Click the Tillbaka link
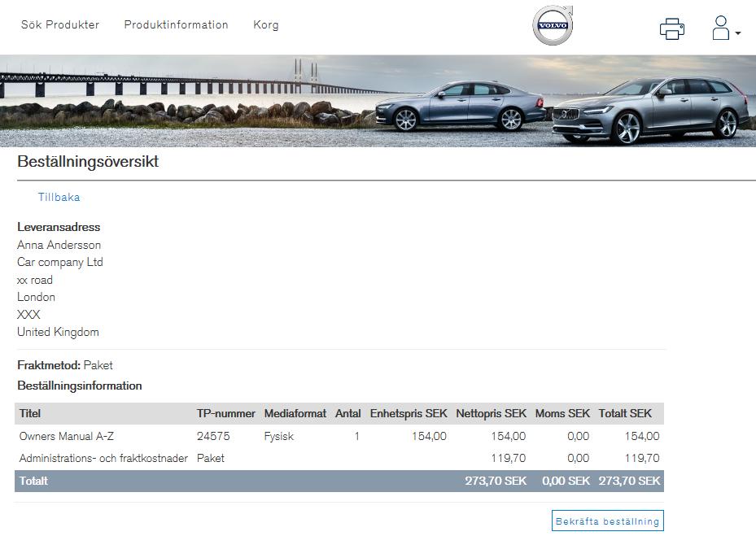The width and height of the screenshot is (756, 536). coord(59,197)
